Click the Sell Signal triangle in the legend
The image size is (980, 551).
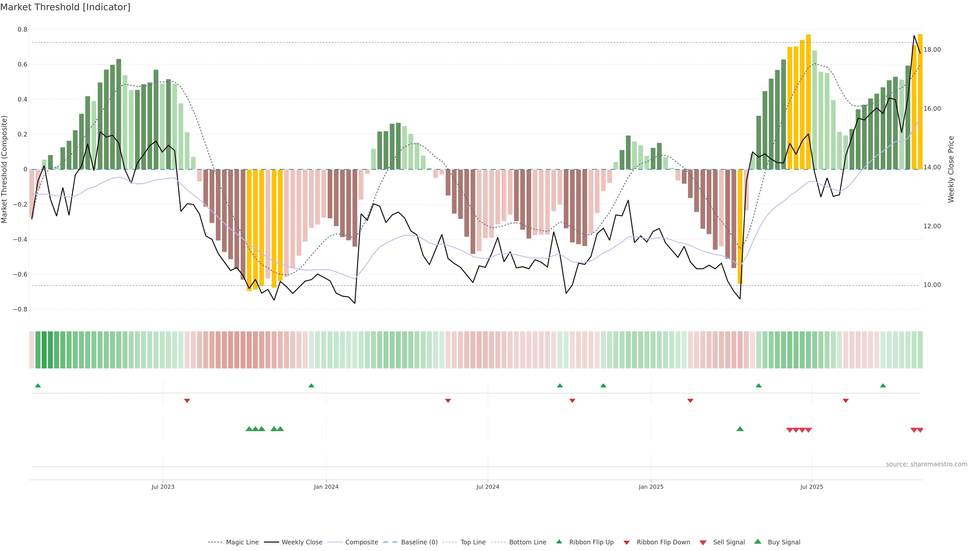click(703, 543)
